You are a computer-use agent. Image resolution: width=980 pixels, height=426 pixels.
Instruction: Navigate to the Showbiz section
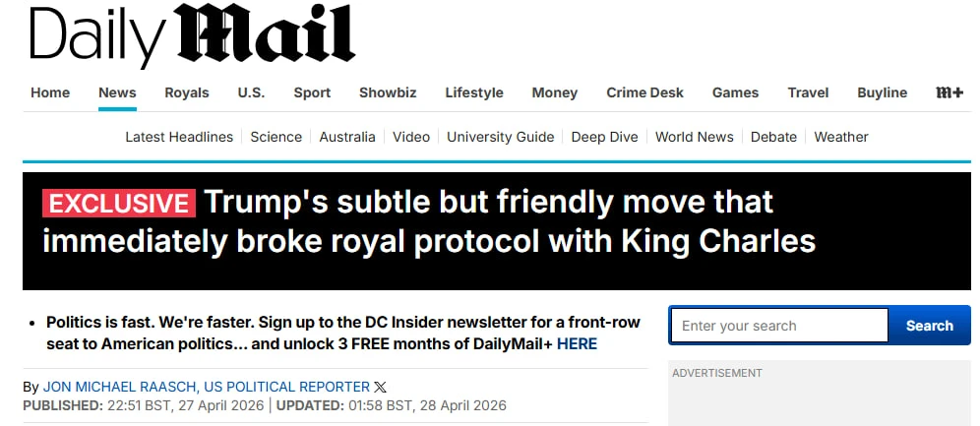coord(388,92)
